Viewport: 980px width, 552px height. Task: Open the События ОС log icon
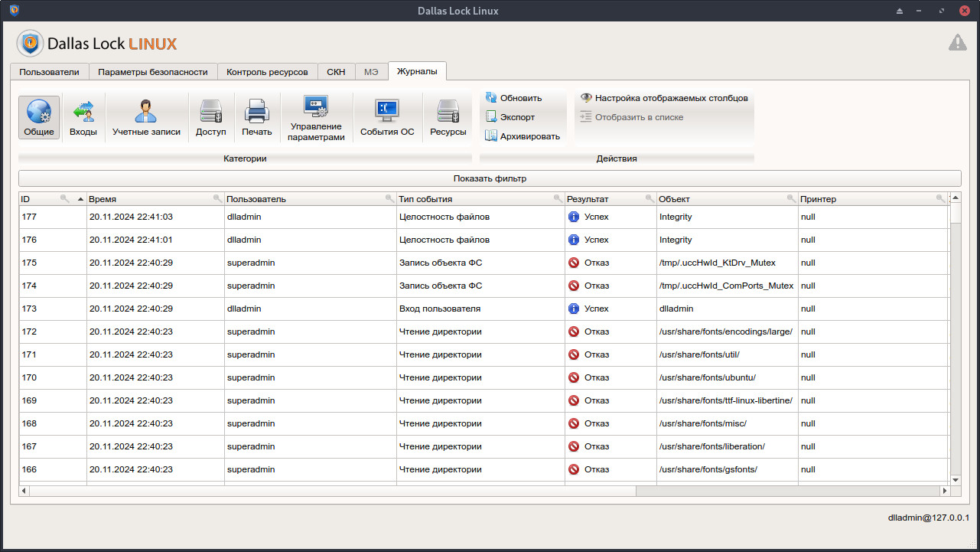[386, 116]
